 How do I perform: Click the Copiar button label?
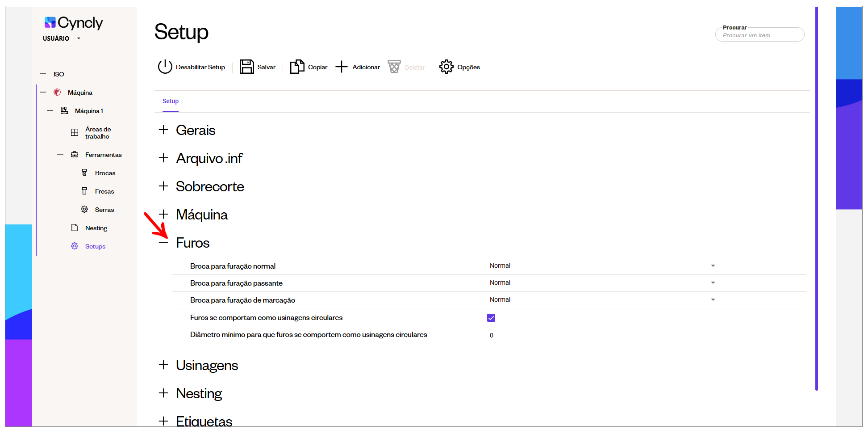tap(317, 67)
